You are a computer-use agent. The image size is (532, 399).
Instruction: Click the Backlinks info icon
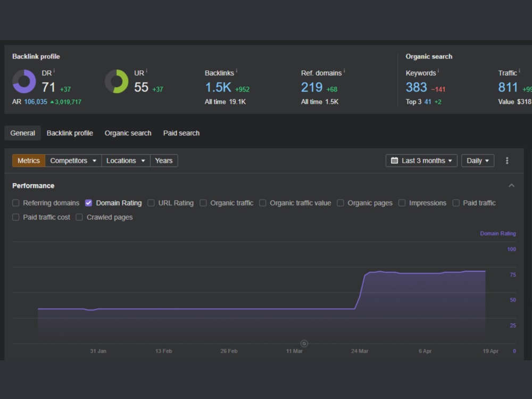pyautogui.click(x=237, y=71)
